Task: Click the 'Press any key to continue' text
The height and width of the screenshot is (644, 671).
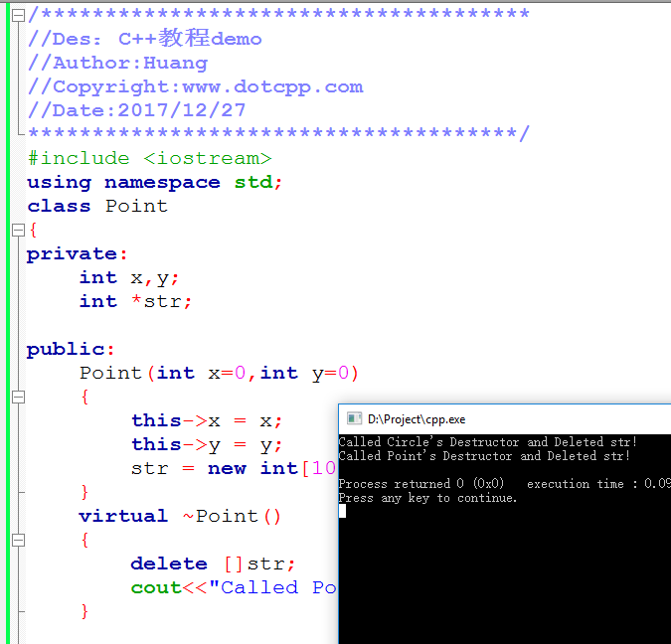Action: coord(427,498)
